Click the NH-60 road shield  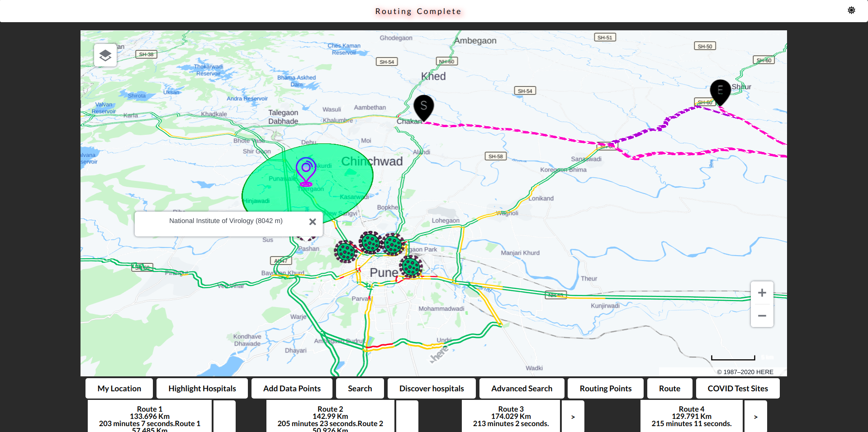447,62
